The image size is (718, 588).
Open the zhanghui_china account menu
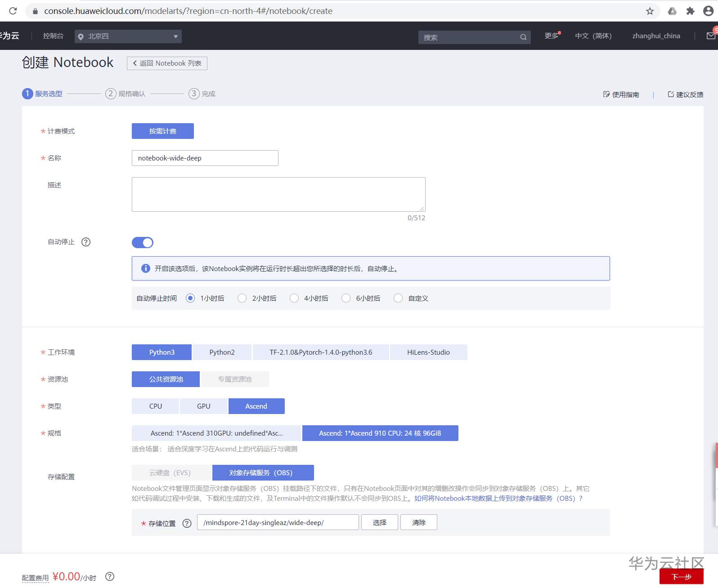pos(656,36)
